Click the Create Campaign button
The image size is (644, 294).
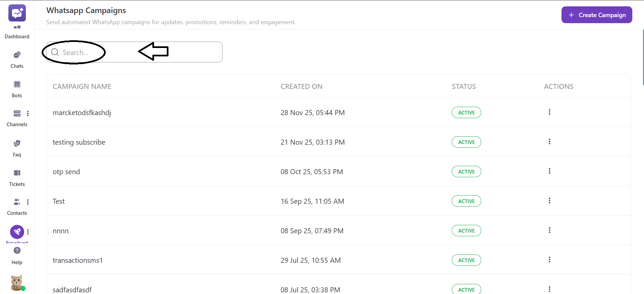pyautogui.click(x=597, y=14)
